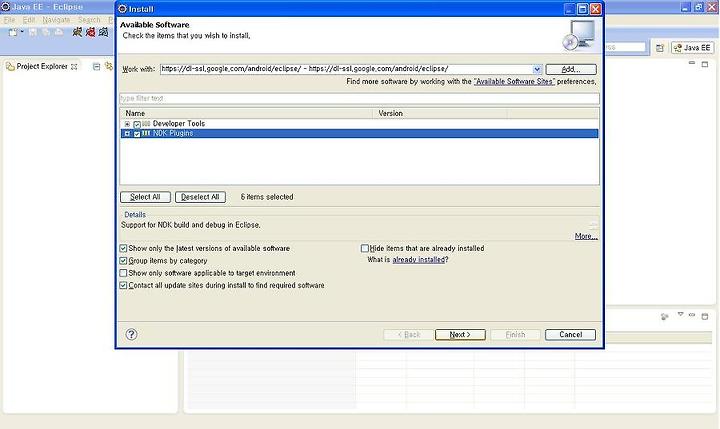This screenshot has width=720, height=429.
Task: Open the Navigate menu
Action: coord(56,20)
